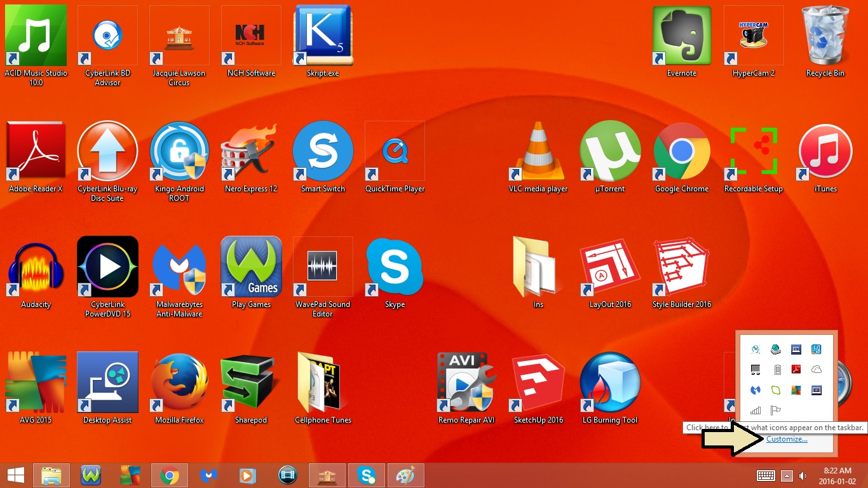Switch to Paint on the taskbar
Image resolution: width=868 pixels, height=488 pixels.
click(405, 475)
